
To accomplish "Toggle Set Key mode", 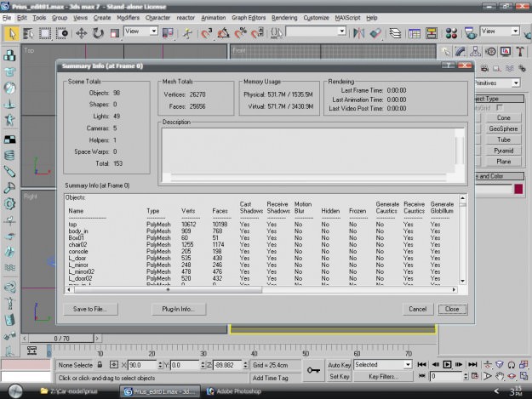I will tap(339, 376).
